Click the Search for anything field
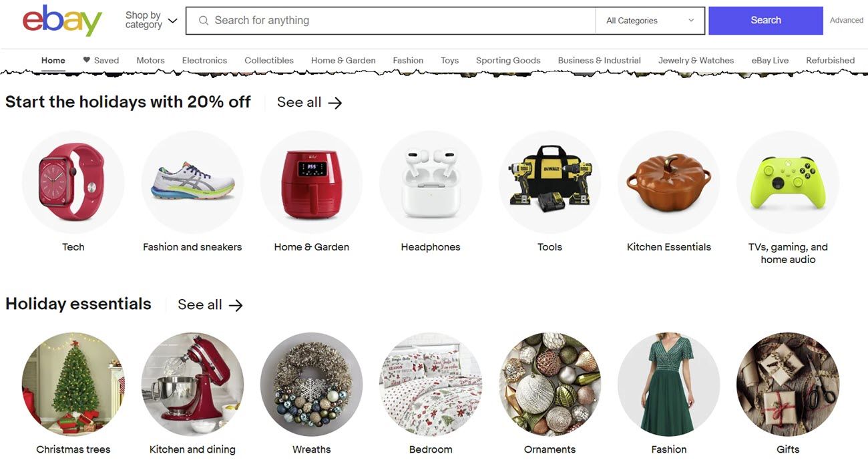The image size is (868, 460). 391,21
